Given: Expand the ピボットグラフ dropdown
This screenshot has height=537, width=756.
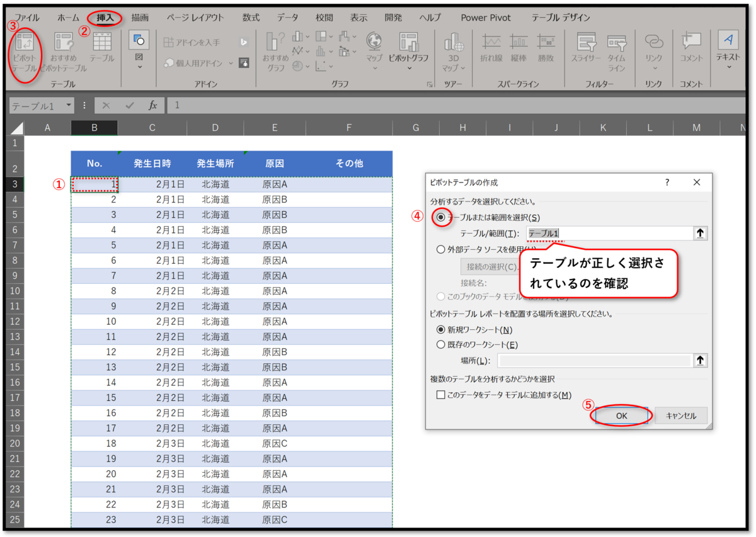Looking at the screenshot, I should pos(408,67).
